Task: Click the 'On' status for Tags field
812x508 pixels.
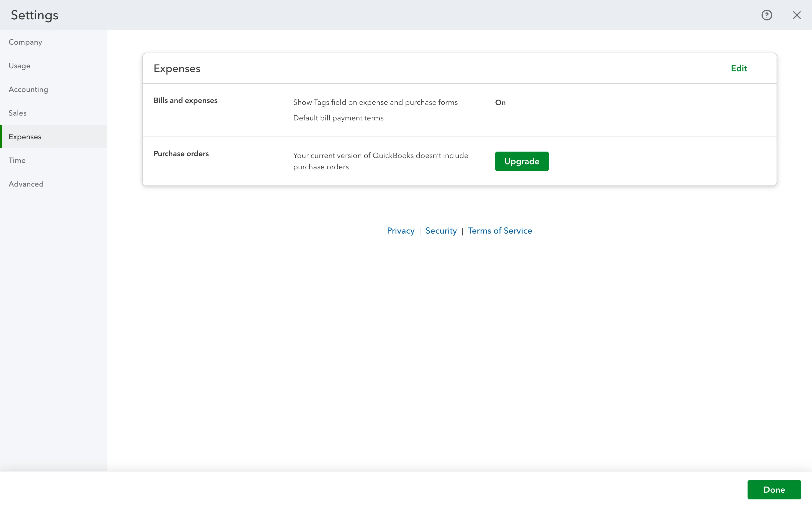Action: tap(500, 102)
